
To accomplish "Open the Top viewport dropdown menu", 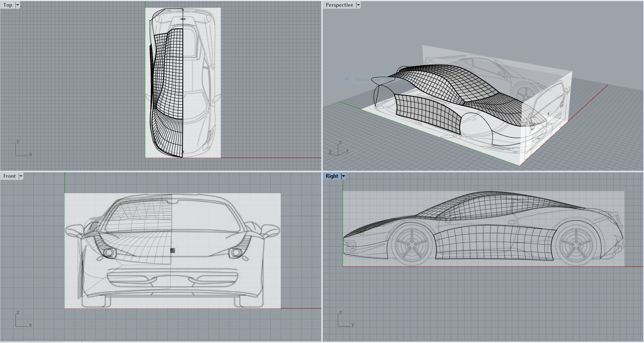I will pos(17,5).
